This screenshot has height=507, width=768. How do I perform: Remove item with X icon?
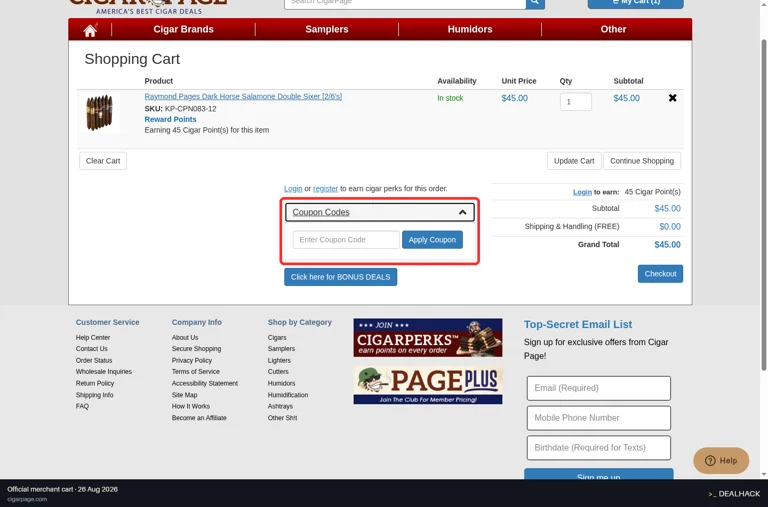(672, 98)
